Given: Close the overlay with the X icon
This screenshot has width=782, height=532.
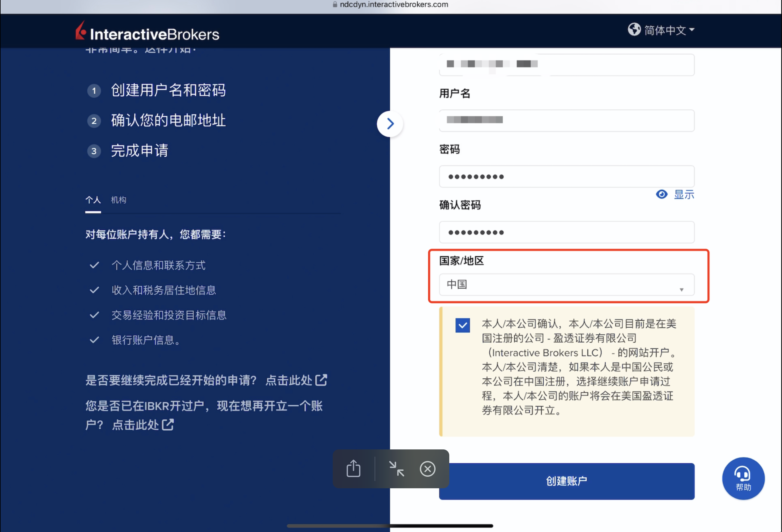Looking at the screenshot, I should click(428, 469).
